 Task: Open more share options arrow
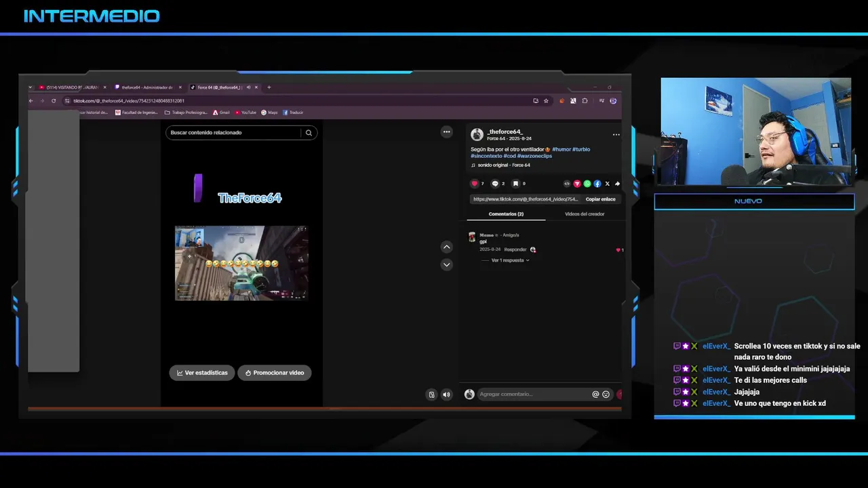pos(617,184)
